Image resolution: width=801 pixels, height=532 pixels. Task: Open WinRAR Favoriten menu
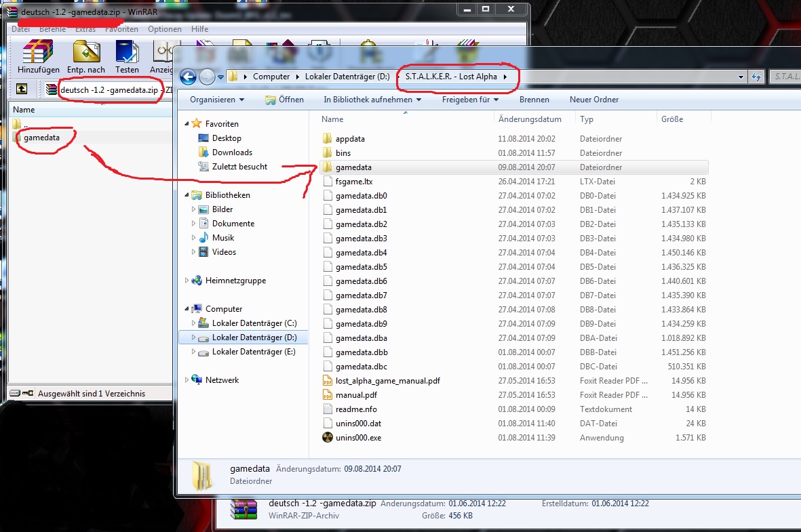(x=121, y=29)
